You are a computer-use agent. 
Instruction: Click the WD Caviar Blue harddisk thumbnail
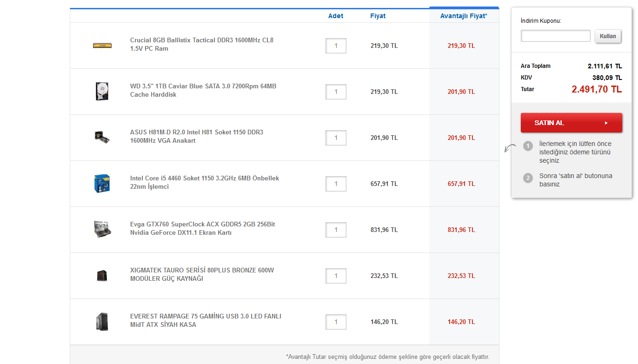(101, 91)
